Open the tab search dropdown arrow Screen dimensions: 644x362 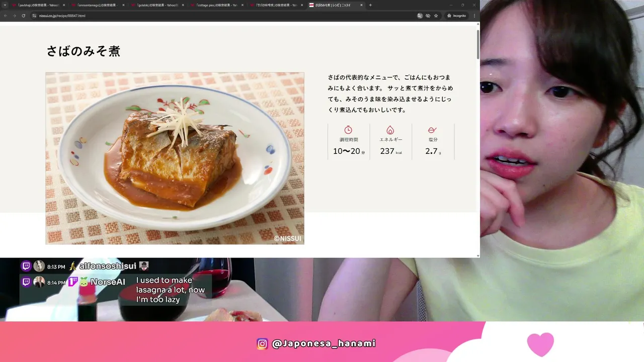point(5,5)
